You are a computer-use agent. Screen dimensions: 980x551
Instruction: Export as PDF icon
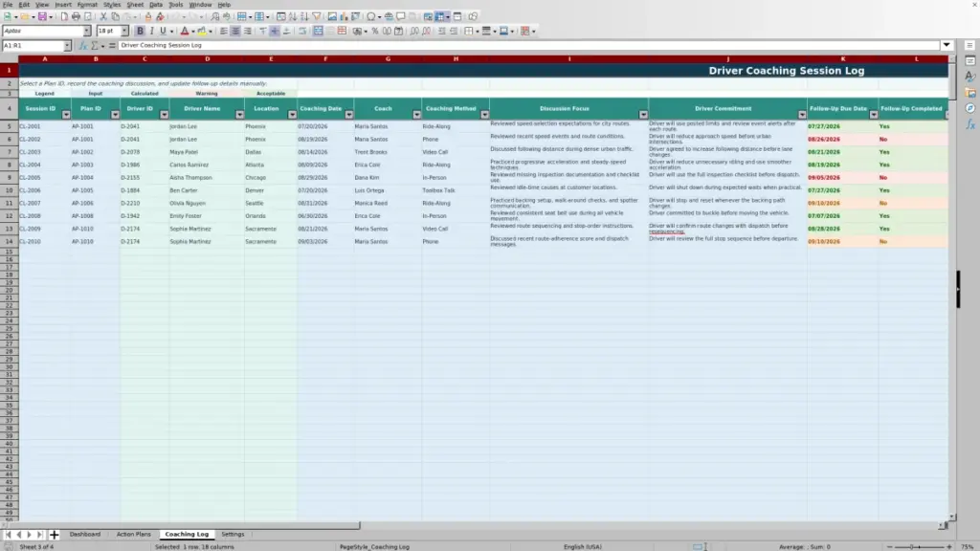click(x=64, y=16)
